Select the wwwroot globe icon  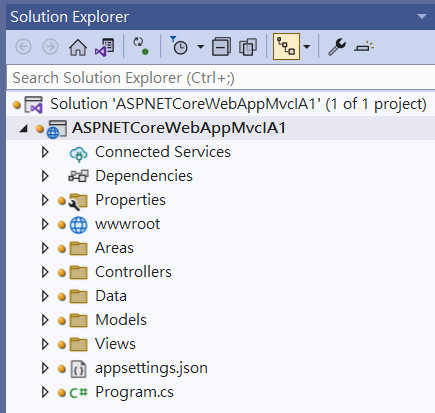(79, 224)
